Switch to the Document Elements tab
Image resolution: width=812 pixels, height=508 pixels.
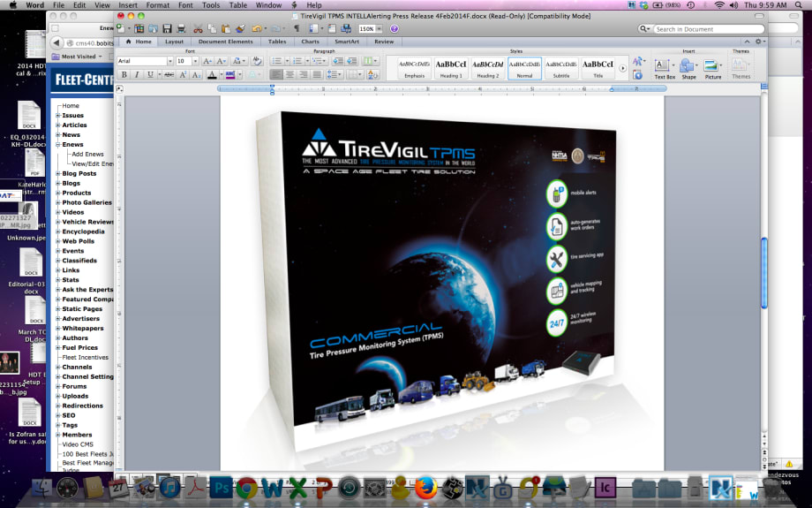[226, 42]
